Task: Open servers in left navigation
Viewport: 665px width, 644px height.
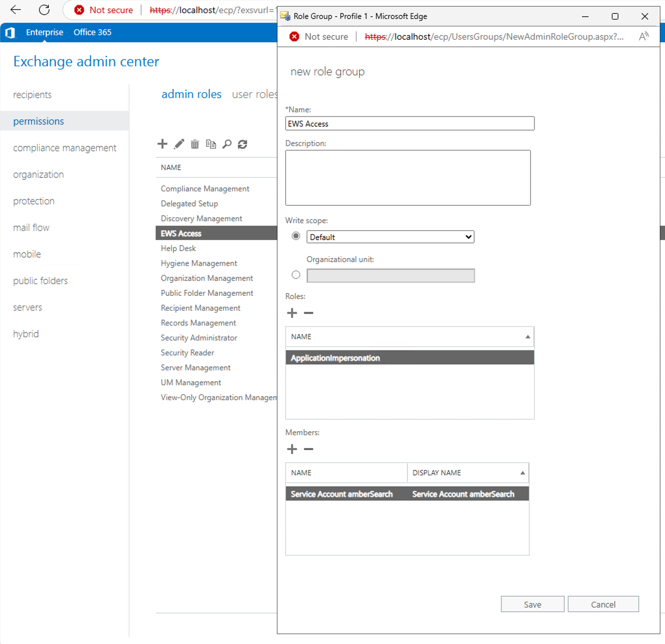Action: pyautogui.click(x=28, y=307)
